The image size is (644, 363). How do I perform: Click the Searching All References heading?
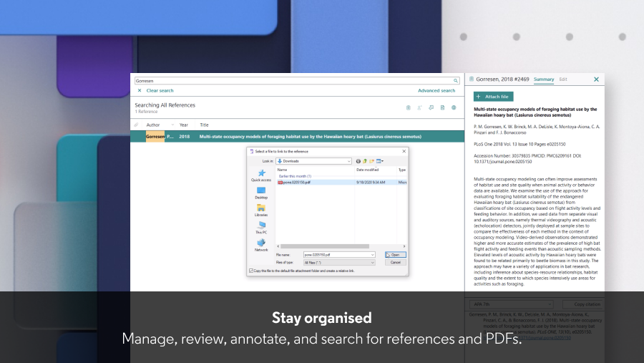click(165, 105)
